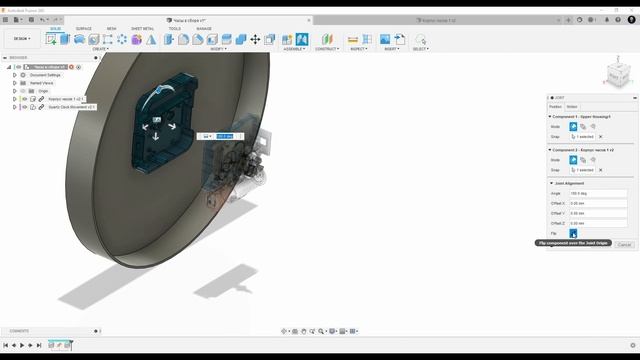The height and width of the screenshot is (360, 640).
Task: Open the ASSEMBLE dropdown menu
Action: tap(294, 49)
